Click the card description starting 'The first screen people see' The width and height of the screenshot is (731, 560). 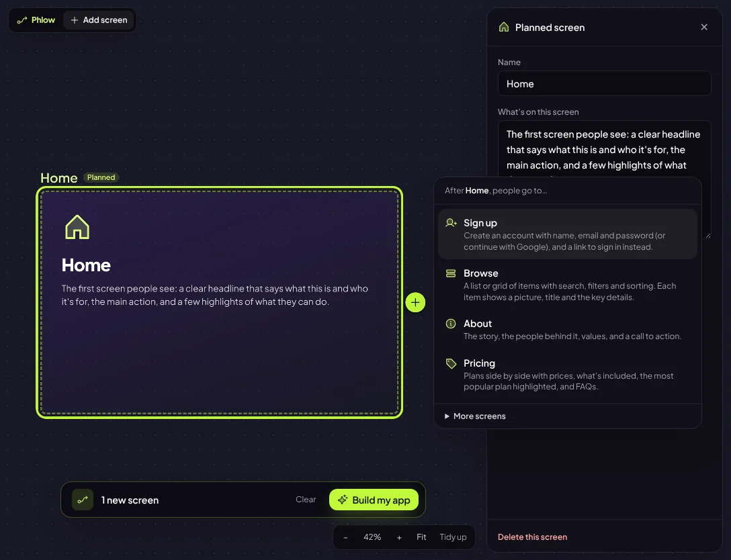[x=215, y=295]
